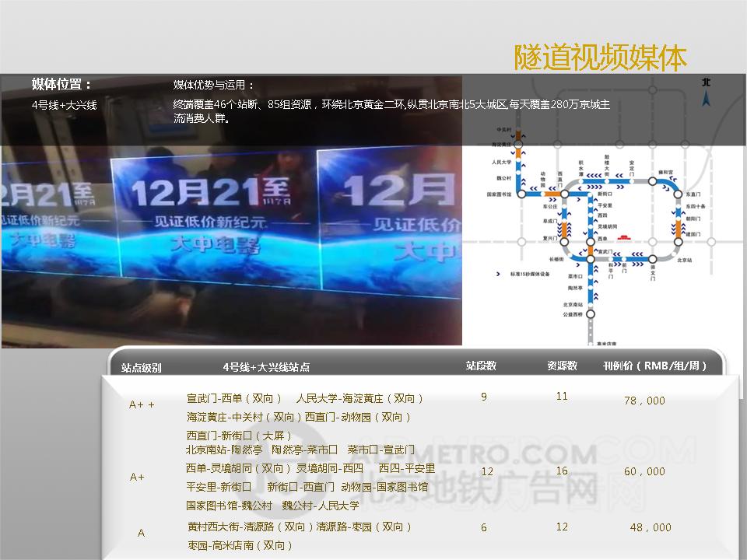The height and width of the screenshot is (560, 747).
Task: Click the north compass arrow on the map
Action: tap(706, 99)
